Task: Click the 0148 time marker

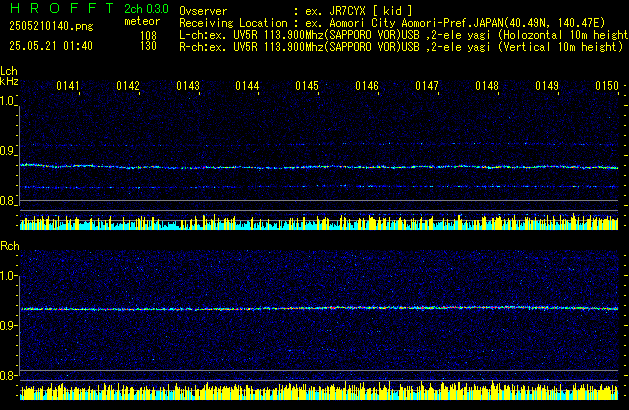Action: pyautogui.click(x=487, y=86)
